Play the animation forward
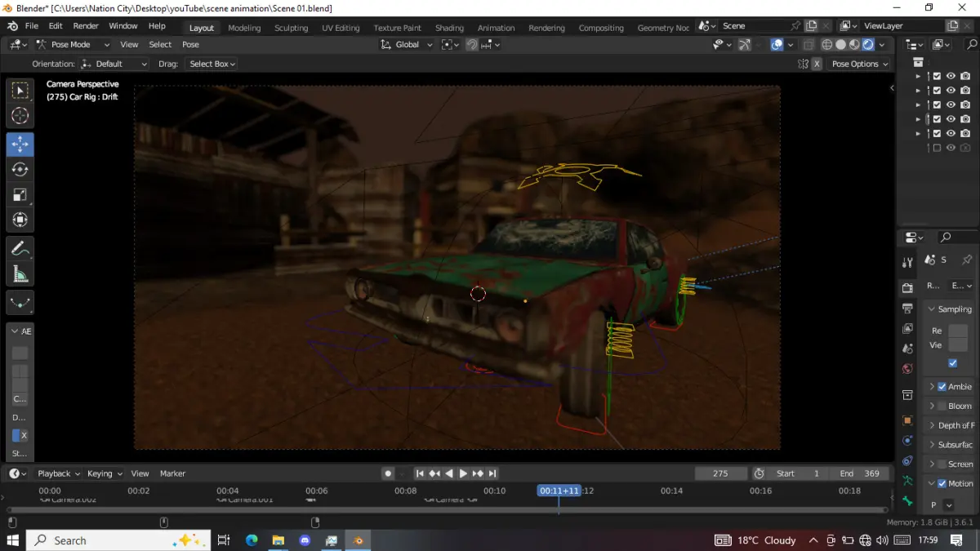The image size is (980, 551). (x=463, y=473)
